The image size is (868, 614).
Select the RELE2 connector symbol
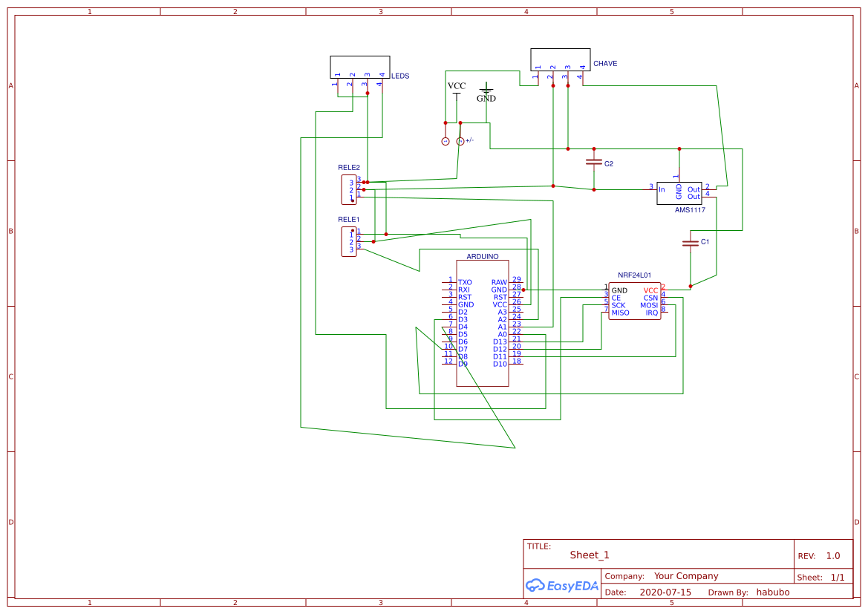[349, 192]
